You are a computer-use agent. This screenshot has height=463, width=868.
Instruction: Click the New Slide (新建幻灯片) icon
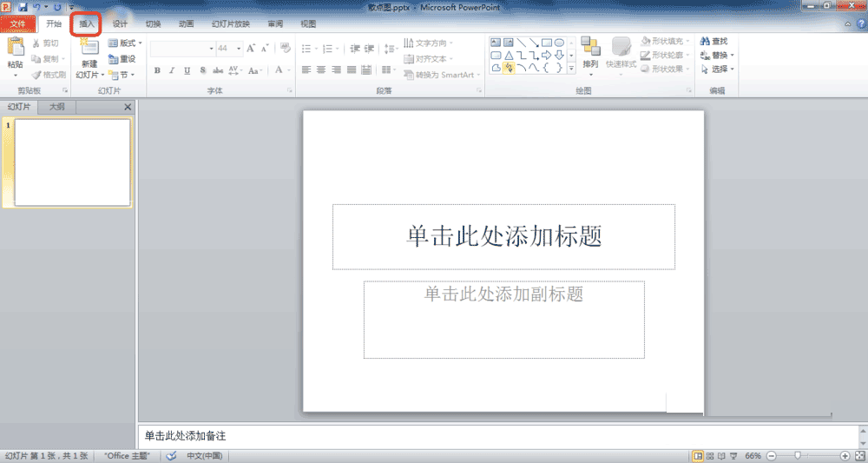pyautogui.click(x=89, y=48)
